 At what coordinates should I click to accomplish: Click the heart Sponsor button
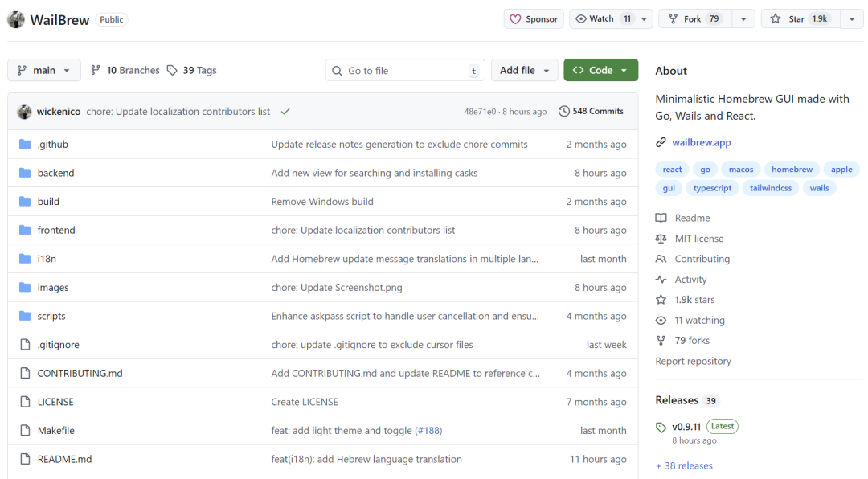[534, 19]
